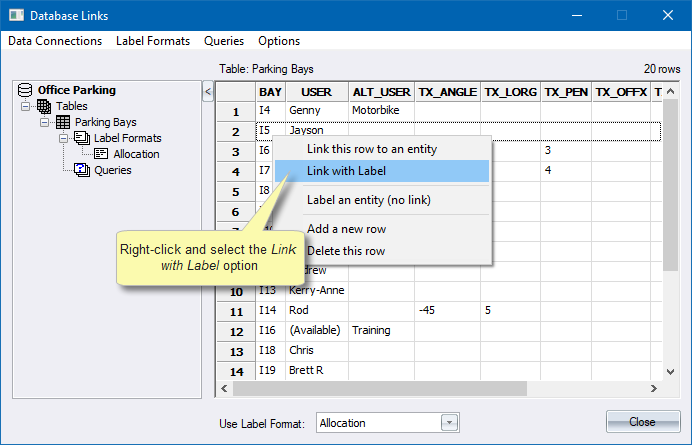Image resolution: width=692 pixels, height=445 pixels.
Task: Click Delete this row option
Action: click(345, 251)
